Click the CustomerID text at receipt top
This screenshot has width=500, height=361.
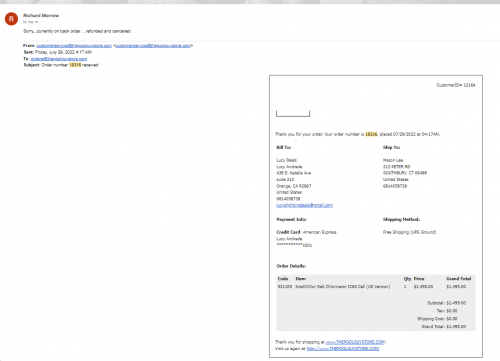456,85
